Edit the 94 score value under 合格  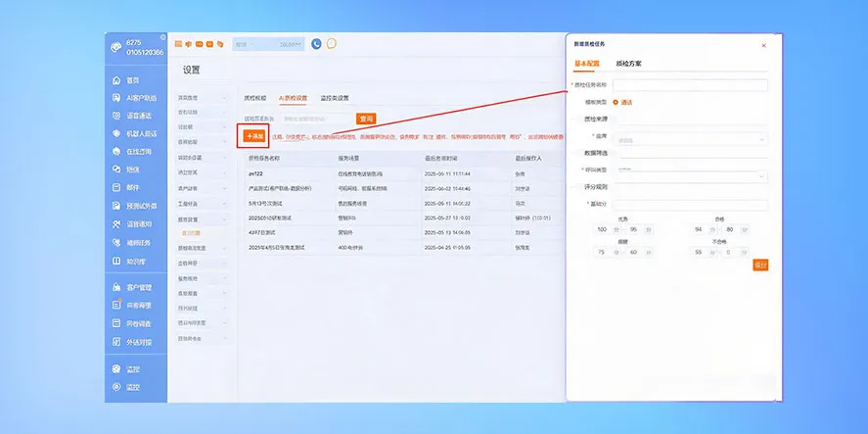click(699, 229)
